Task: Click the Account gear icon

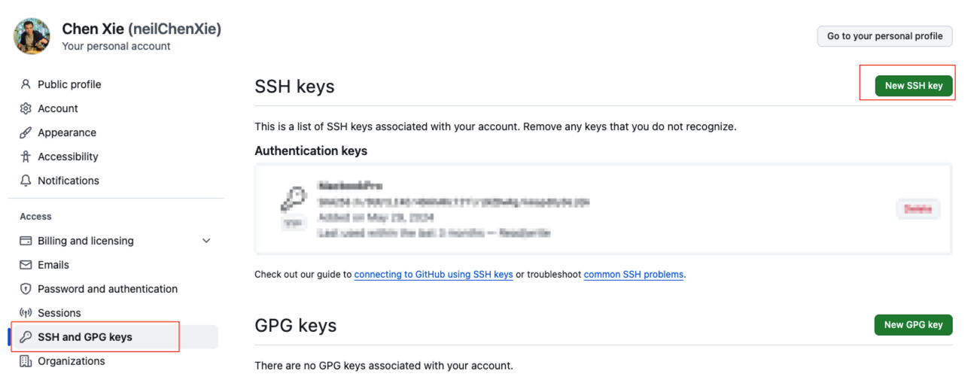Action: [26, 108]
